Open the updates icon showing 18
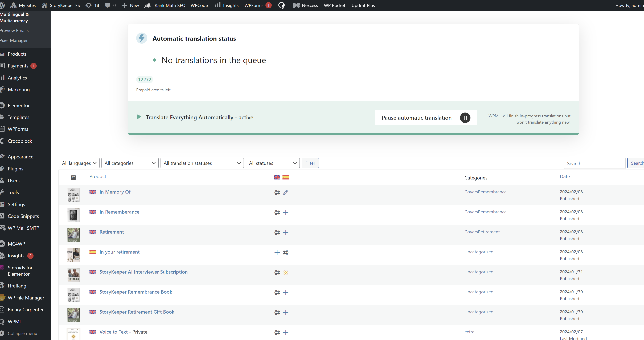644x340 pixels. click(x=92, y=5)
